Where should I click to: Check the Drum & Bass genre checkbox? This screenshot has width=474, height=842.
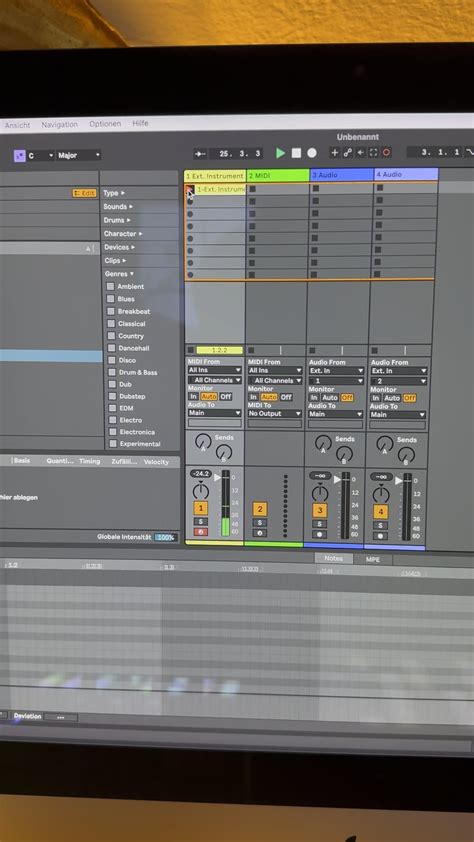[112, 372]
